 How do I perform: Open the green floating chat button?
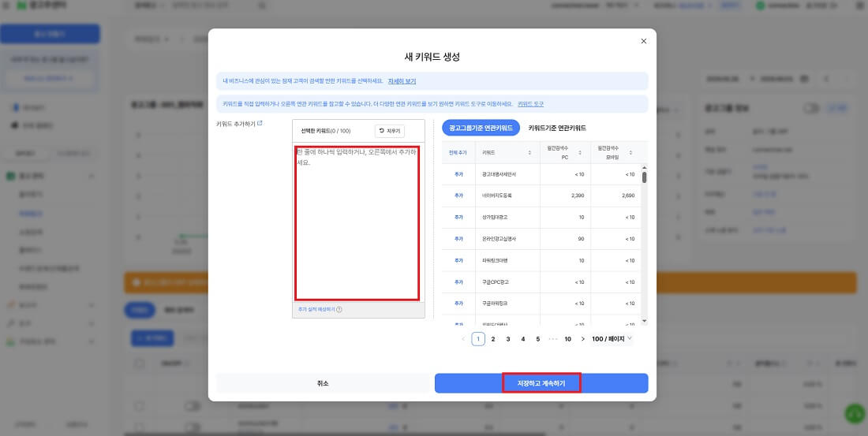click(856, 413)
